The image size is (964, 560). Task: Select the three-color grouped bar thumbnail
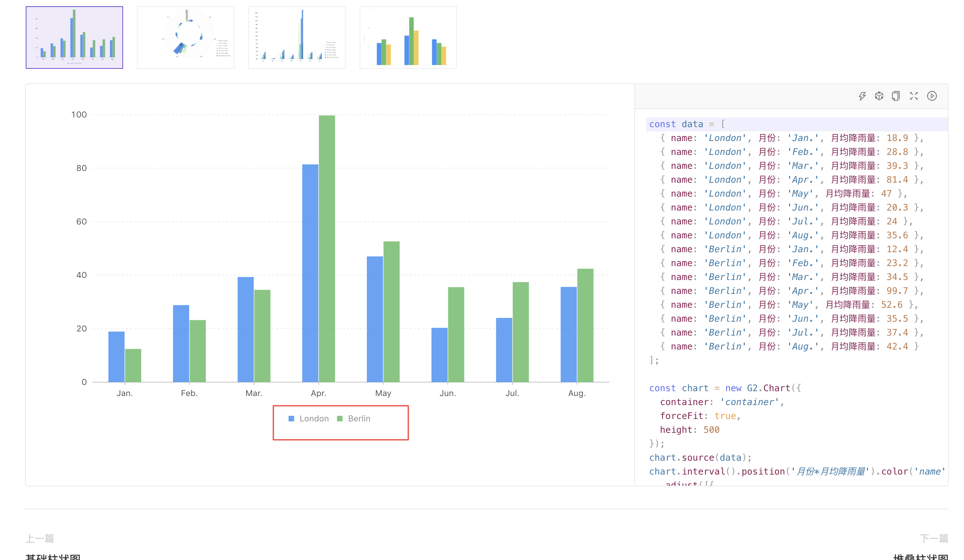coord(408,38)
